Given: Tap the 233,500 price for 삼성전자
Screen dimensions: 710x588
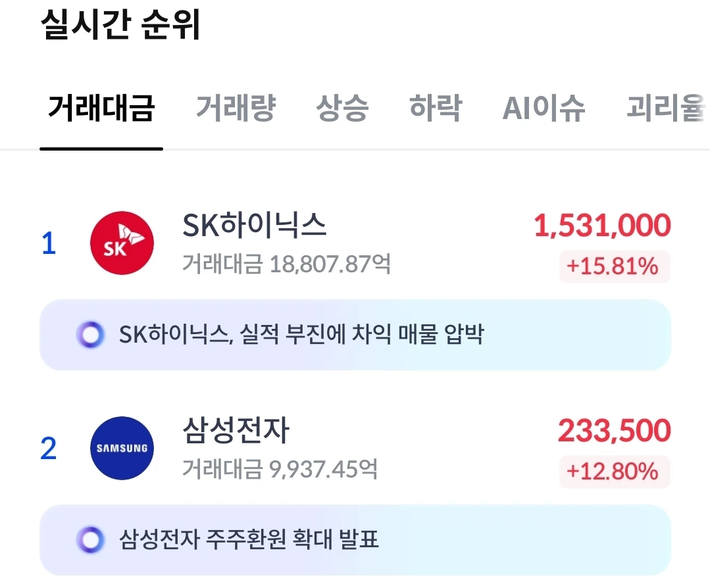Looking at the screenshot, I should tap(615, 430).
